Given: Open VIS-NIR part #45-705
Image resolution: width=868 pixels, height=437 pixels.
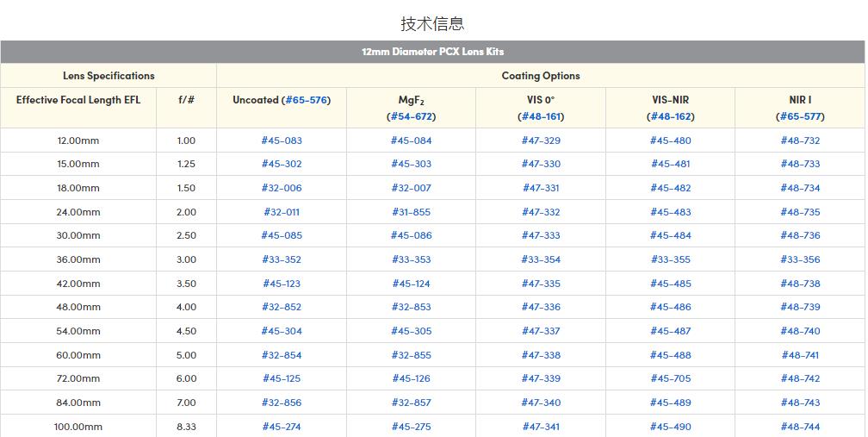Looking at the screenshot, I should (x=670, y=378).
